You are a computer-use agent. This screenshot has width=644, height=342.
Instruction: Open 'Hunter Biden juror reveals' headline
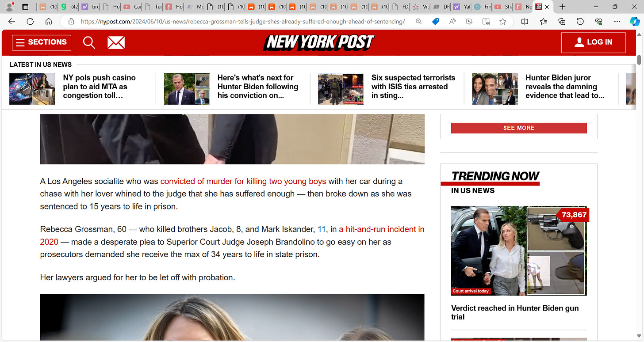point(565,87)
